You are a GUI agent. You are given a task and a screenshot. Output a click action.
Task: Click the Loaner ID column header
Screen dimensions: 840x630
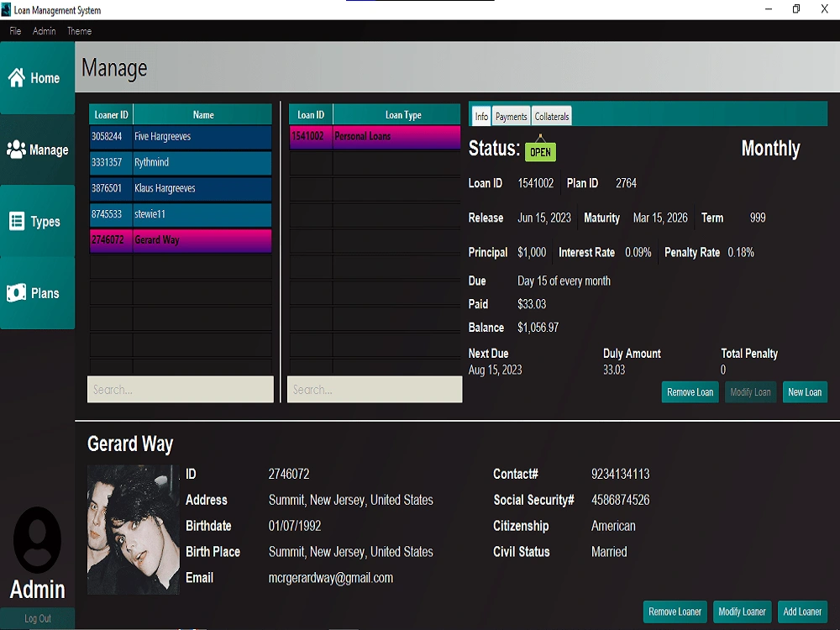pyautogui.click(x=111, y=114)
